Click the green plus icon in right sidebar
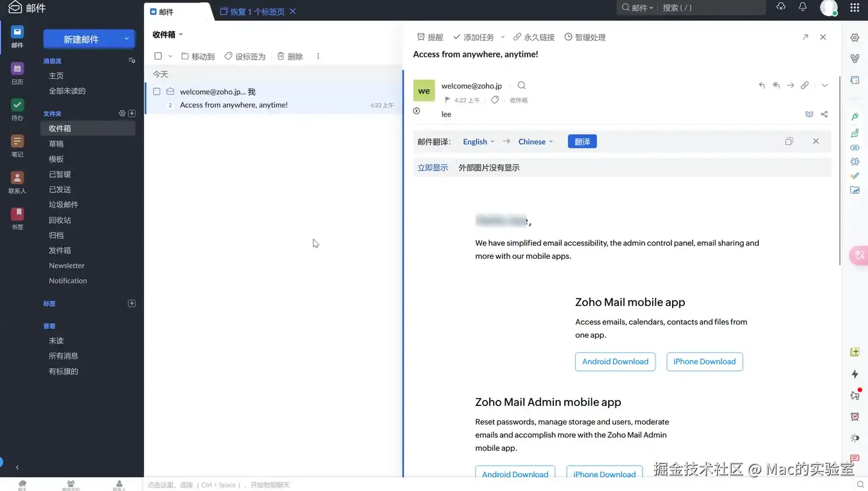This screenshot has width=868, height=491. click(855, 352)
